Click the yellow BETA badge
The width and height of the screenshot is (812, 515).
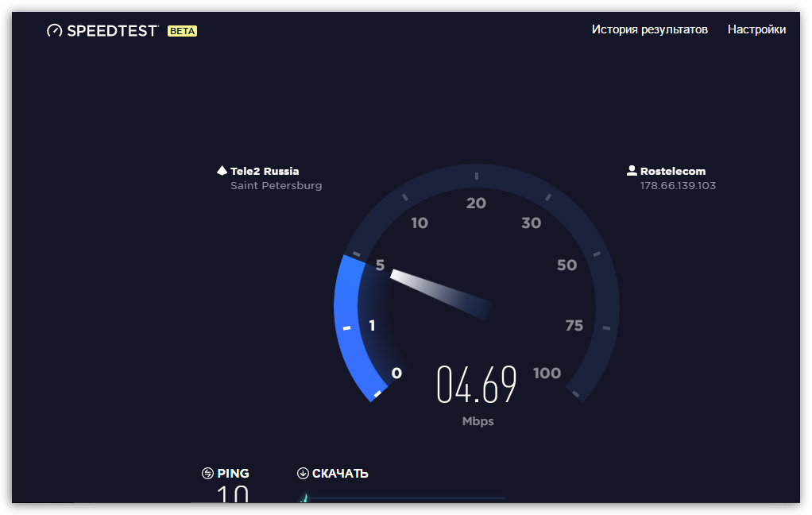[x=182, y=31]
